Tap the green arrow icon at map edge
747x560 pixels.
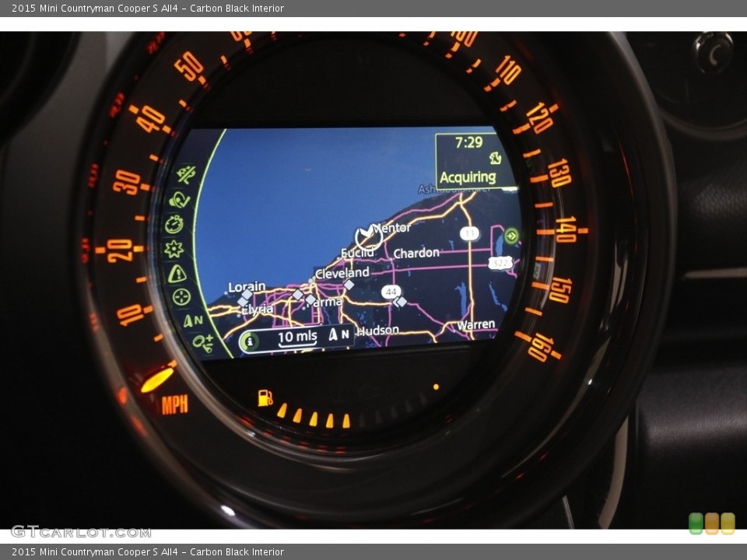[511, 236]
